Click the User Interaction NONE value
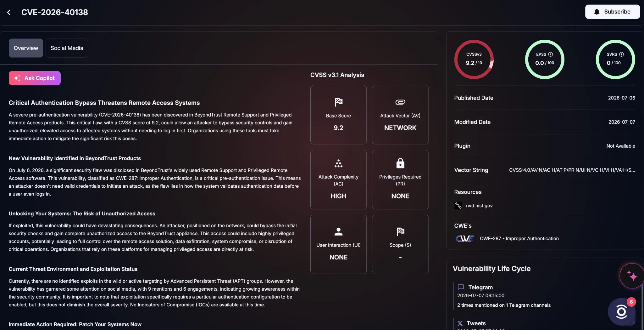The height and width of the screenshot is (330, 644). [338, 257]
